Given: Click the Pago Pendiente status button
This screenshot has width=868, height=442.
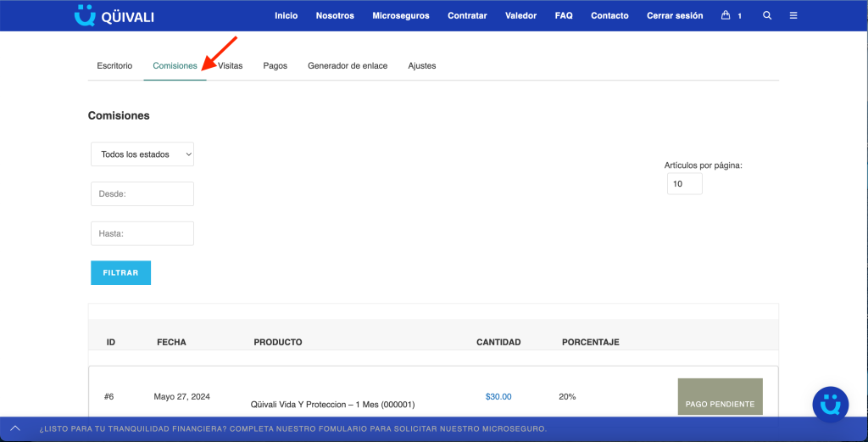Looking at the screenshot, I should click(x=720, y=396).
